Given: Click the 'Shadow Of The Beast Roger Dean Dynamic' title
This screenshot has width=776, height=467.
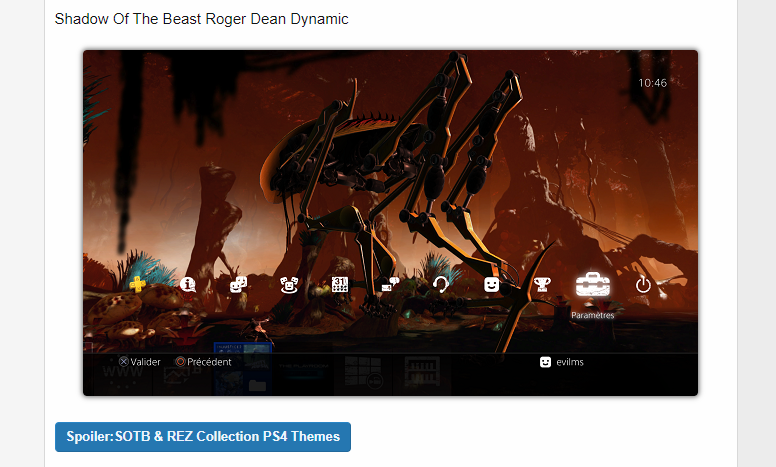Looking at the screenshot, I should coord(201,19).
